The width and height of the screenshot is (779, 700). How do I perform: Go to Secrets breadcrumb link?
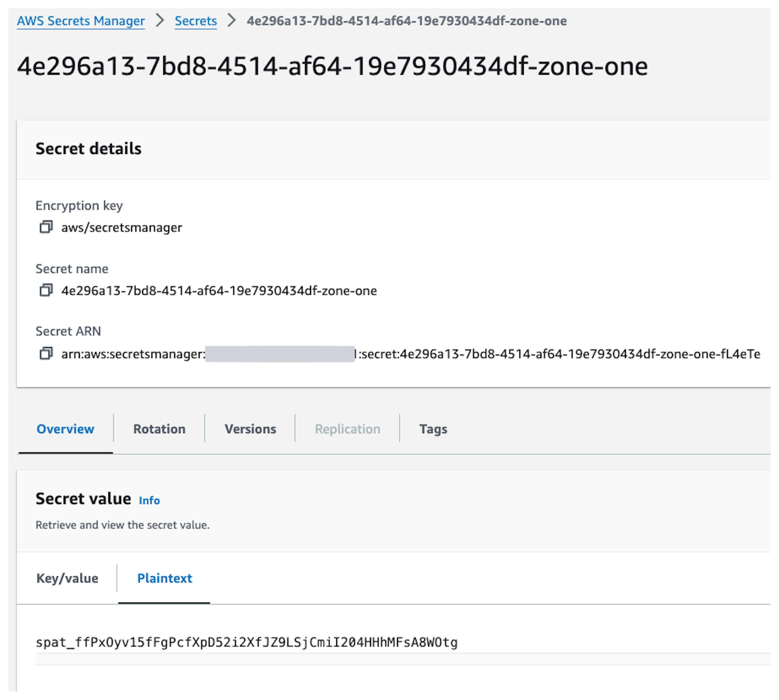[x=196, y=21]
